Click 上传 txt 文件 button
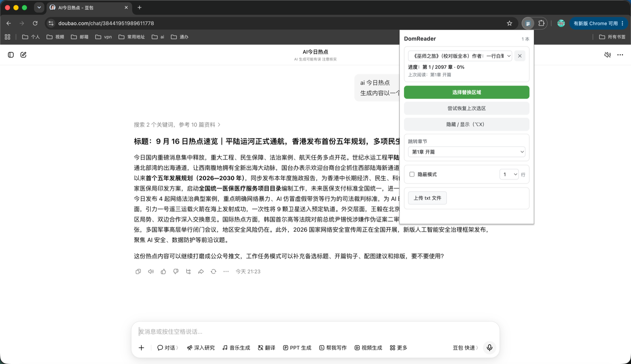Image resolution: width=631 pixels, height=364 pixels. click(x=428, y=198)
